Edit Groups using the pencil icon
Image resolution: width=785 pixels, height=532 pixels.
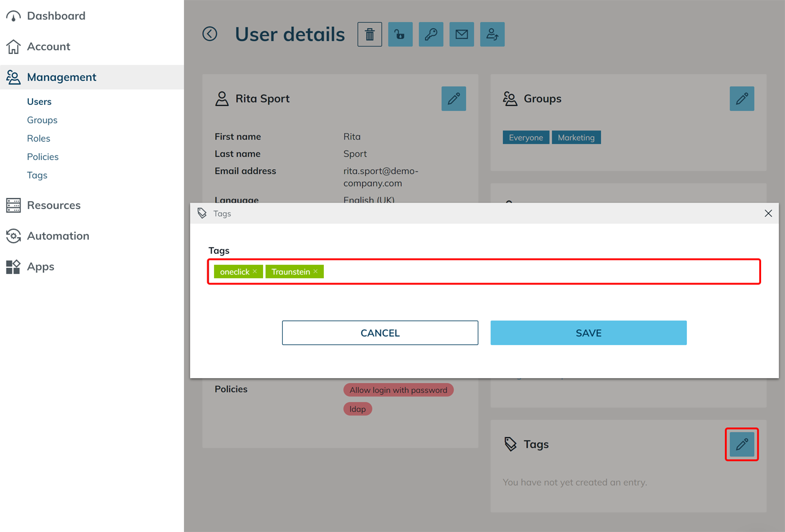(742, 99)
